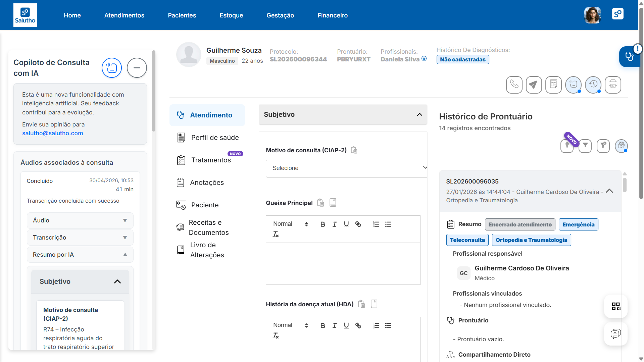Select the Atendimento side tab

click(x=207, y=115)
